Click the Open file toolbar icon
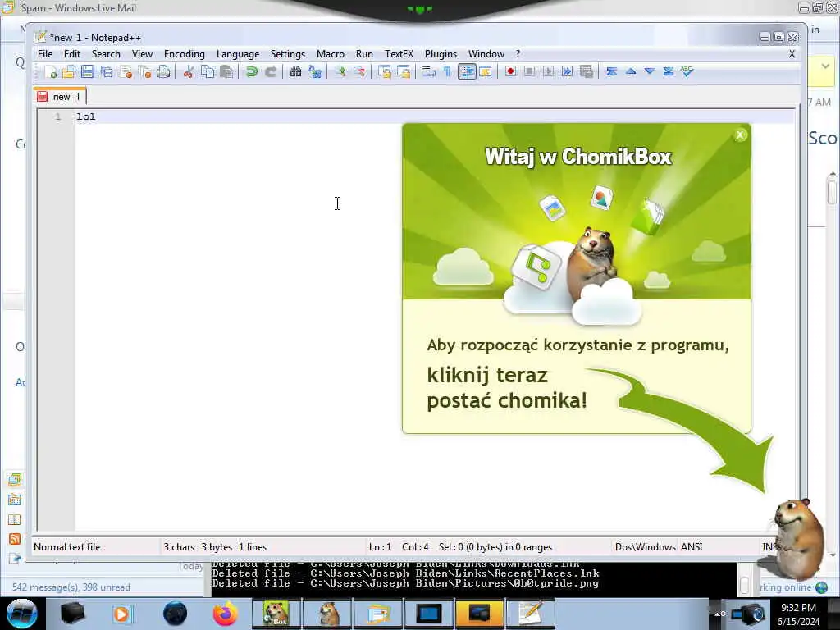840x630 pixels. click(69, 71)
